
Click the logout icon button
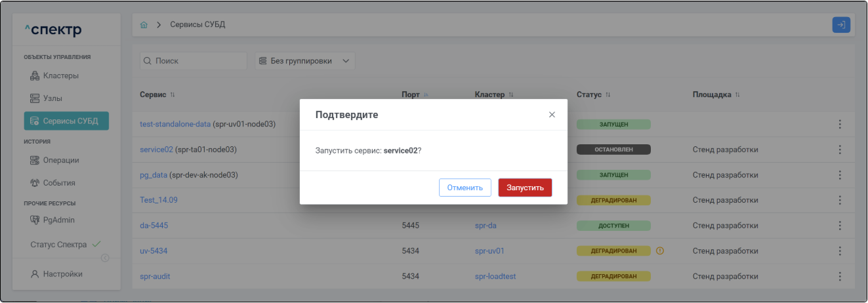[840, 25]
